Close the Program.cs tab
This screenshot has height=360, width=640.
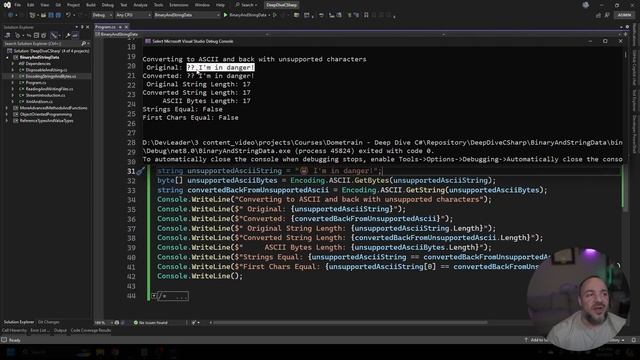[x=126, y=27]
